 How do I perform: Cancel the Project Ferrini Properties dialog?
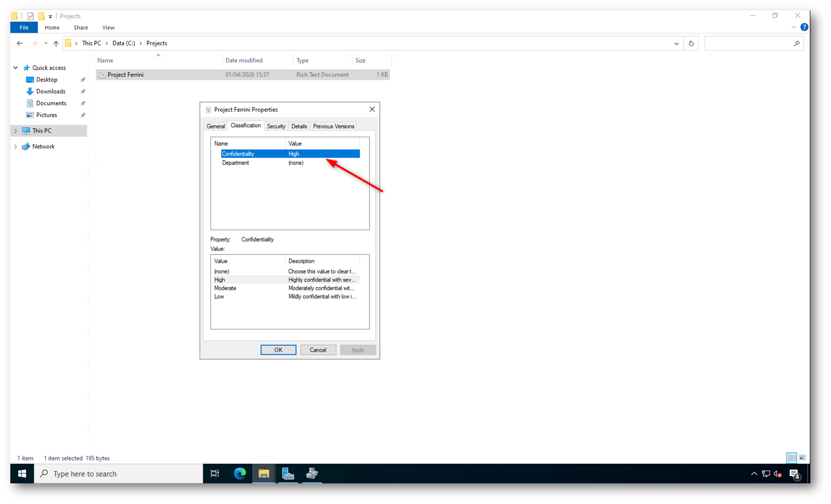click(318, 350)
